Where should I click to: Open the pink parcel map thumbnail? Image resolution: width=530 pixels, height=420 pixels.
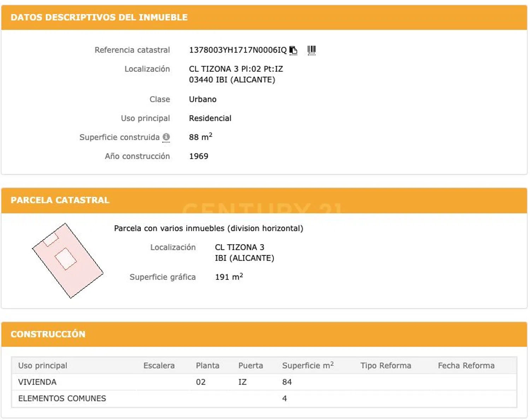[67, 260]
